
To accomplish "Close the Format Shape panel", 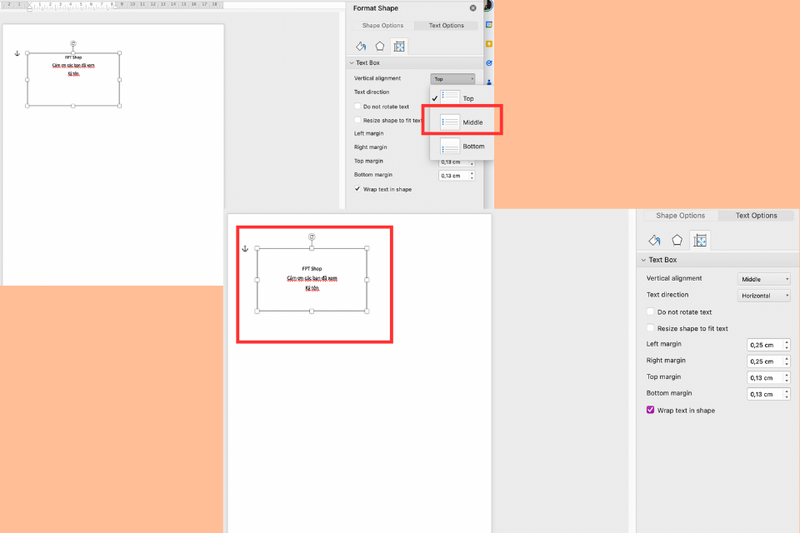I will pyautogui.click(x=473, y=8).
